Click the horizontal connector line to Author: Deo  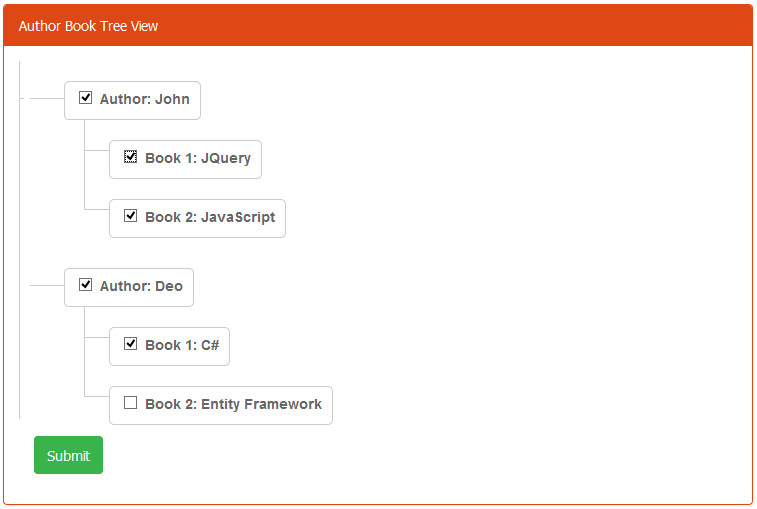pos(46,285)
